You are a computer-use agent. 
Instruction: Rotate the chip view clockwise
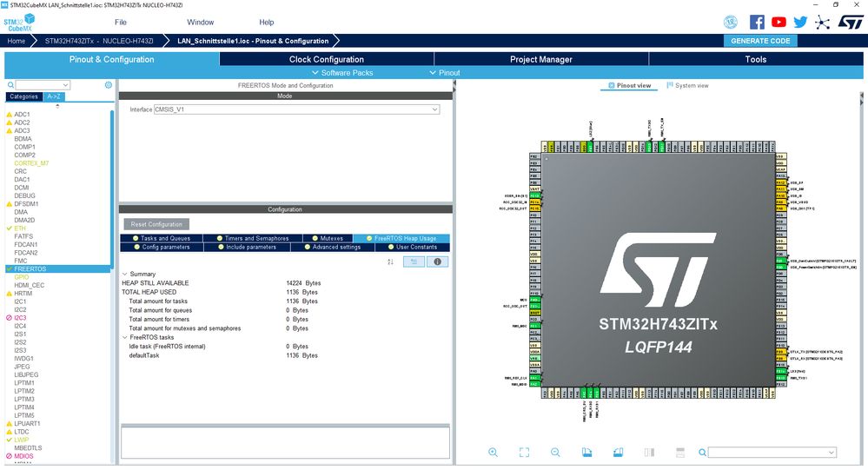tap(586, 453)
